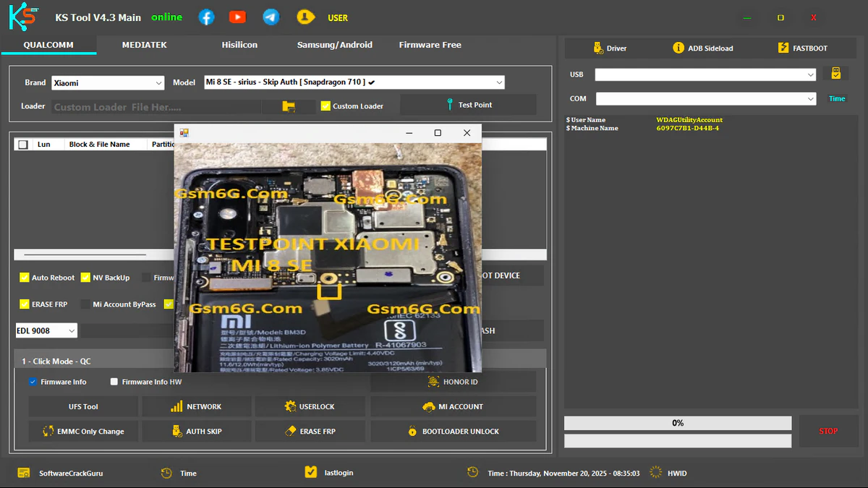This screenshot has height=488, width=868.
Task: Click the YouTube icon in header
Action: [237, 17]
